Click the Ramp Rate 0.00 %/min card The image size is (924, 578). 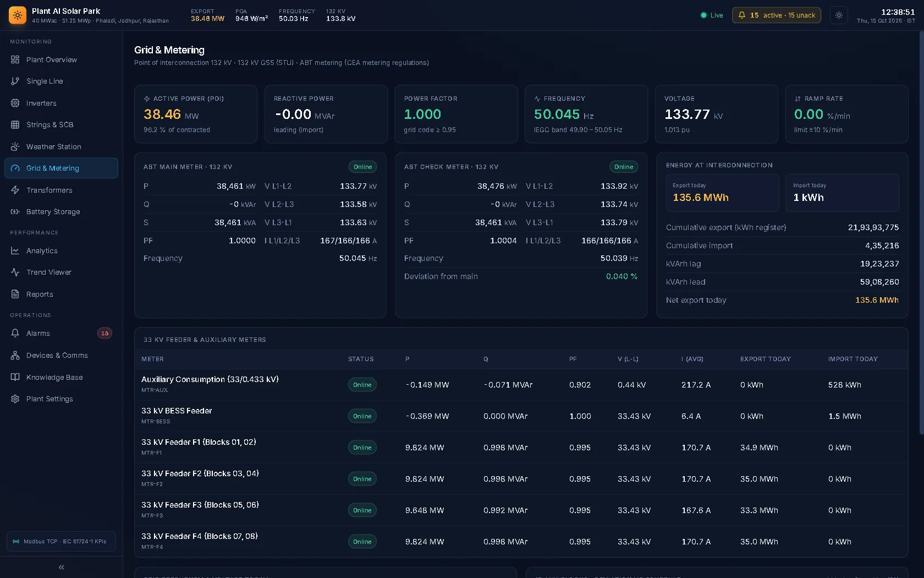(x=846, y=114)
